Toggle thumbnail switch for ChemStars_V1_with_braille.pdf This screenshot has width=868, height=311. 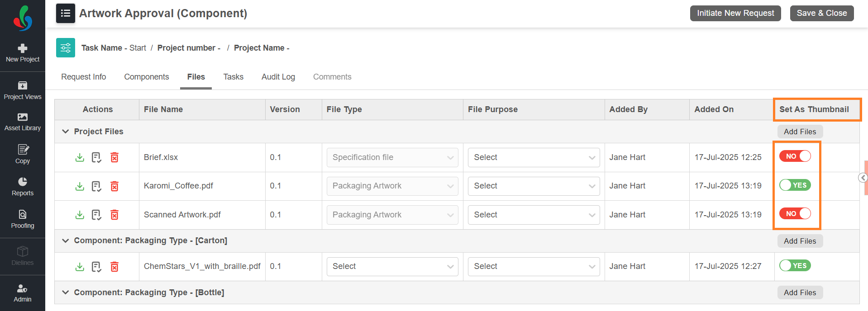coord(795,265)
